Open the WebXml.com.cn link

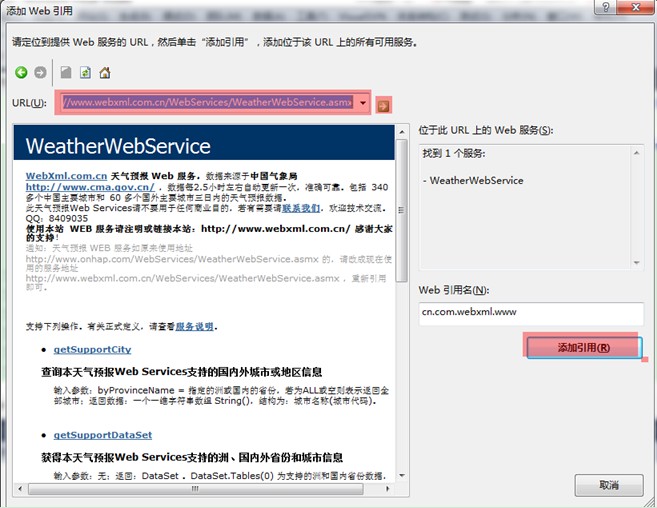coord(66,176)
